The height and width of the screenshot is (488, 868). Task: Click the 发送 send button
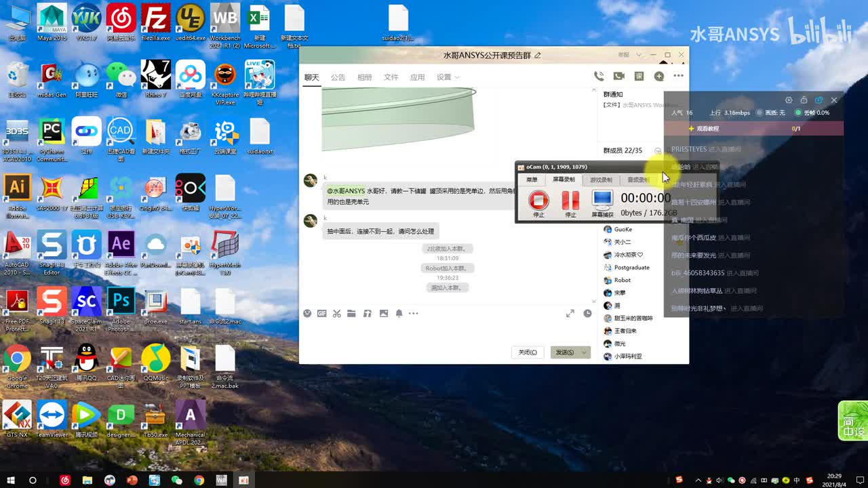565,352
